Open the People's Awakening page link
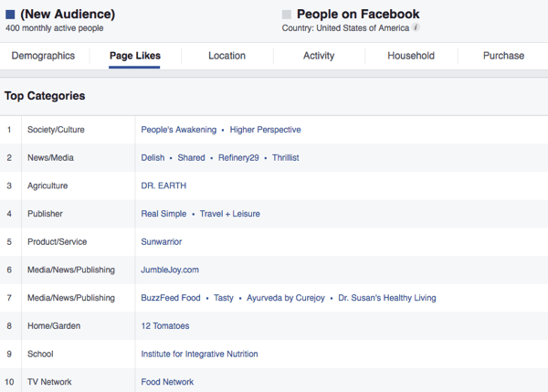Viewport: 548px width, 392px height. click(179, 130)
